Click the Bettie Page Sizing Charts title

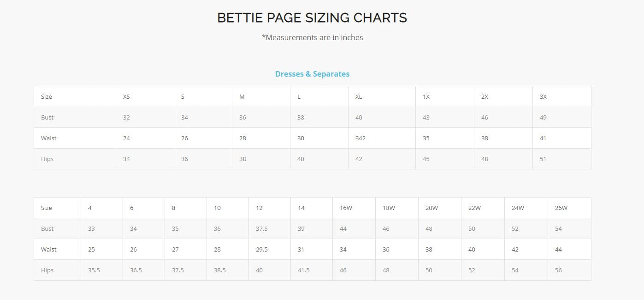tap(312, 18)
